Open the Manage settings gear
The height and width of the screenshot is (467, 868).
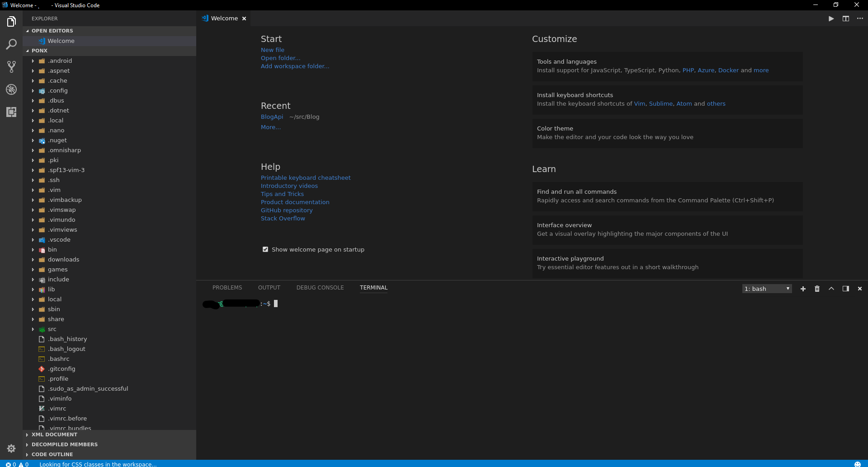click(11, 448)
